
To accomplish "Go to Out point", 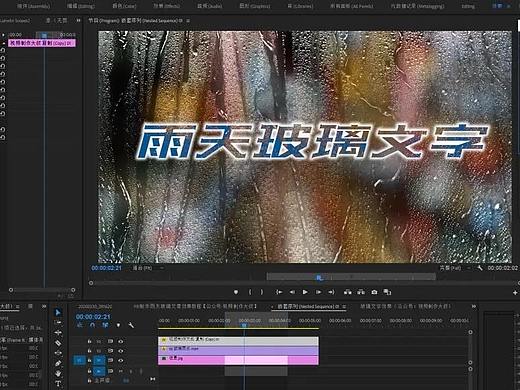I will coord(331,292).
